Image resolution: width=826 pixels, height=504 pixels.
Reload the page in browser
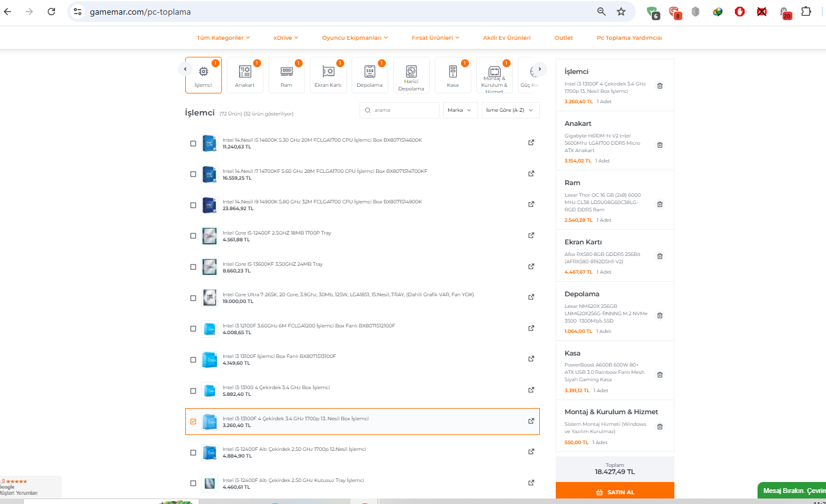(x=51, y=12)
